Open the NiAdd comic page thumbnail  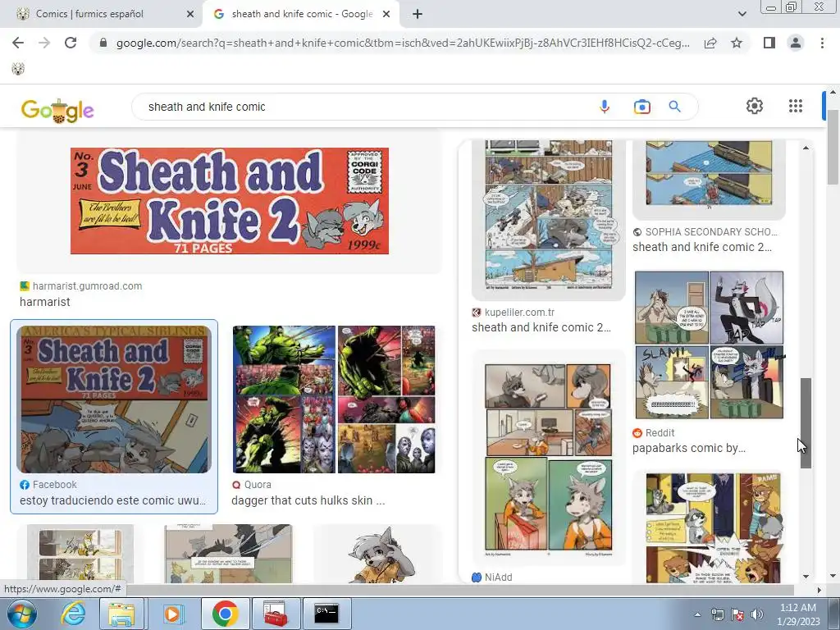click(x=548, y=459)
